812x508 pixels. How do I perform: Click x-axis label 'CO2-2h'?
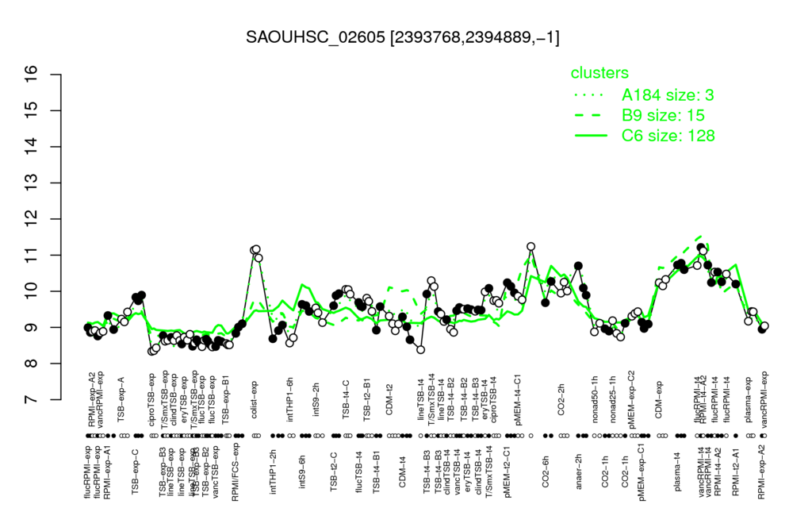coord(561,400)
